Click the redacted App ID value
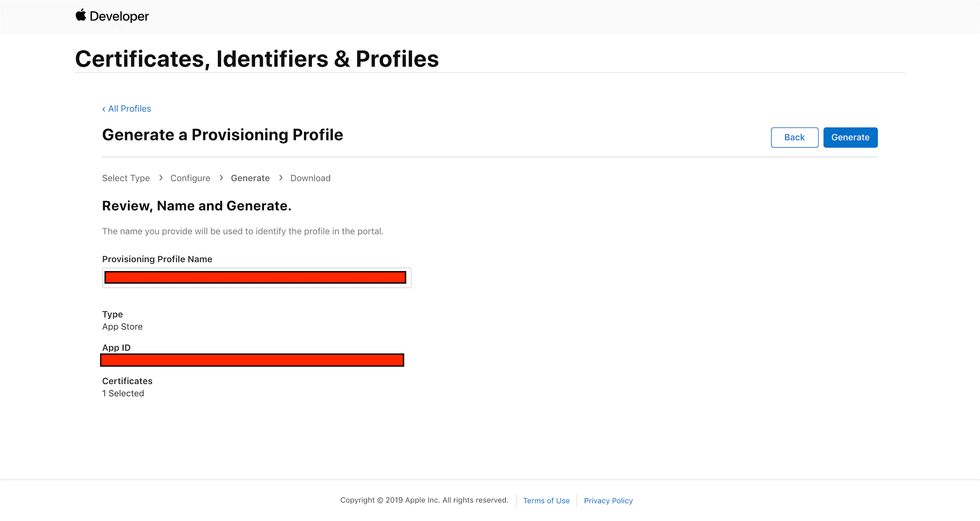Screen dimensions: 980x521 coord(252,360)
